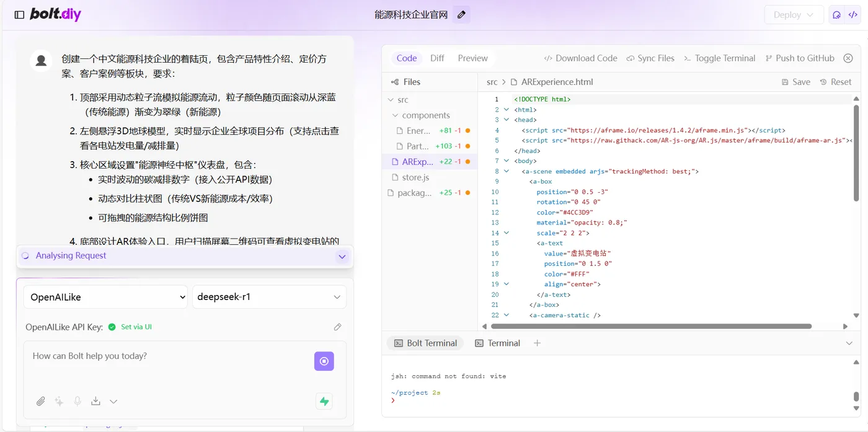
Task: Click Push to GitHub button
Action: (800, 58)
